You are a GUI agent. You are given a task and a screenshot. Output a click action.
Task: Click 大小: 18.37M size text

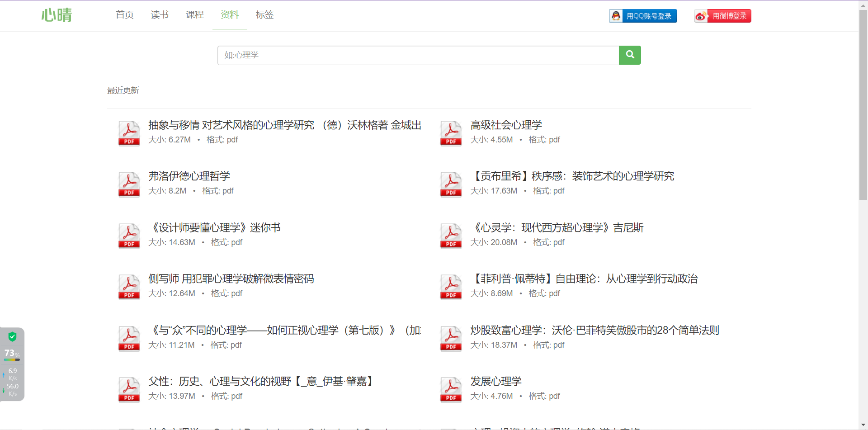[x=494, y=345]
